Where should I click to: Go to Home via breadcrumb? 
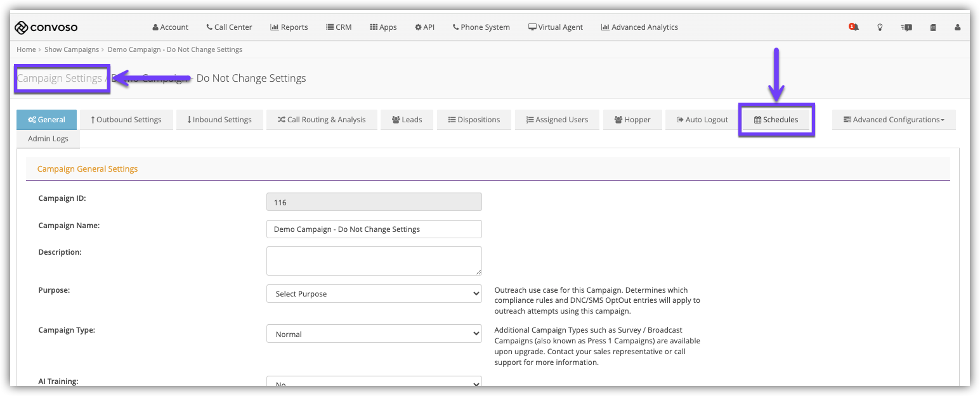coord(26,49)
